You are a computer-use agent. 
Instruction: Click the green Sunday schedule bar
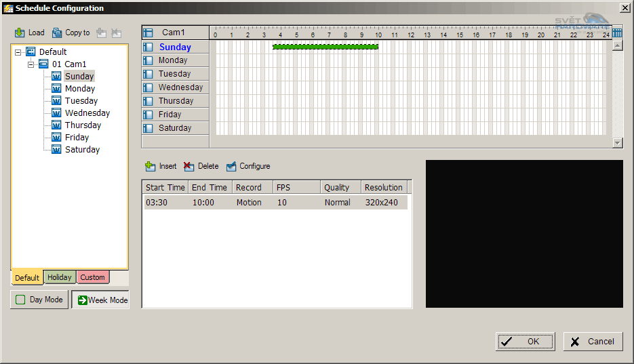click(325, 47)
